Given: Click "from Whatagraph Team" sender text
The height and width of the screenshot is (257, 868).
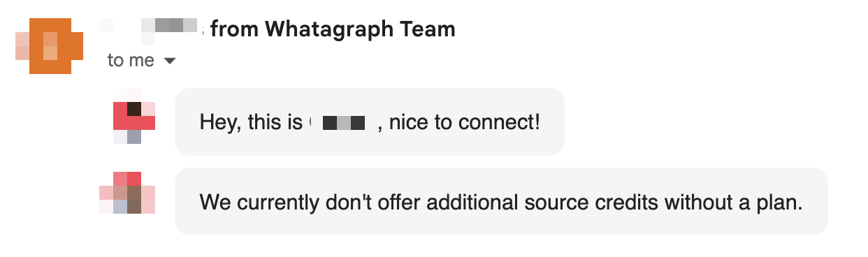Looking at the screenshot, I should click(x=333, y=29).
